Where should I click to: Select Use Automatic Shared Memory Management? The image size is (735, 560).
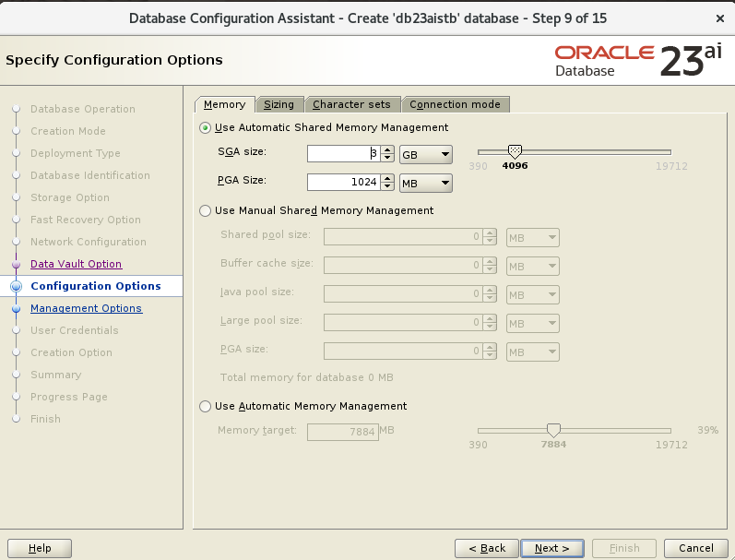[205, 127]
